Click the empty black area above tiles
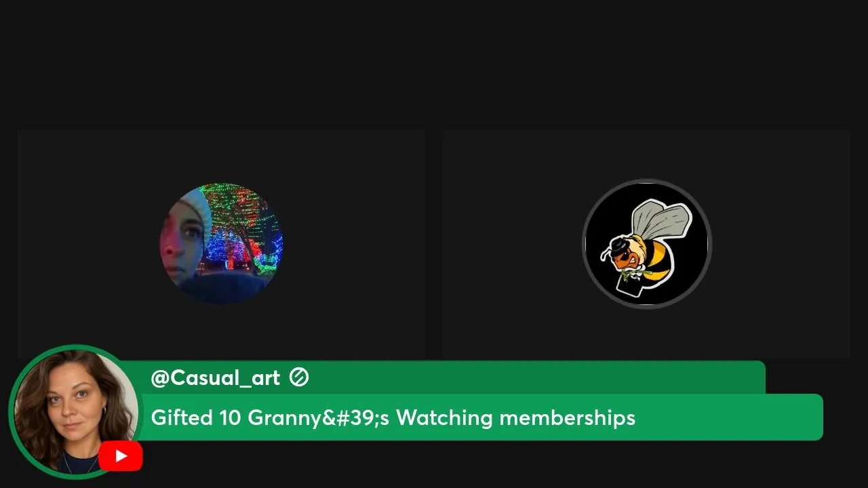The image size is (868, 488). pos(434,64)
